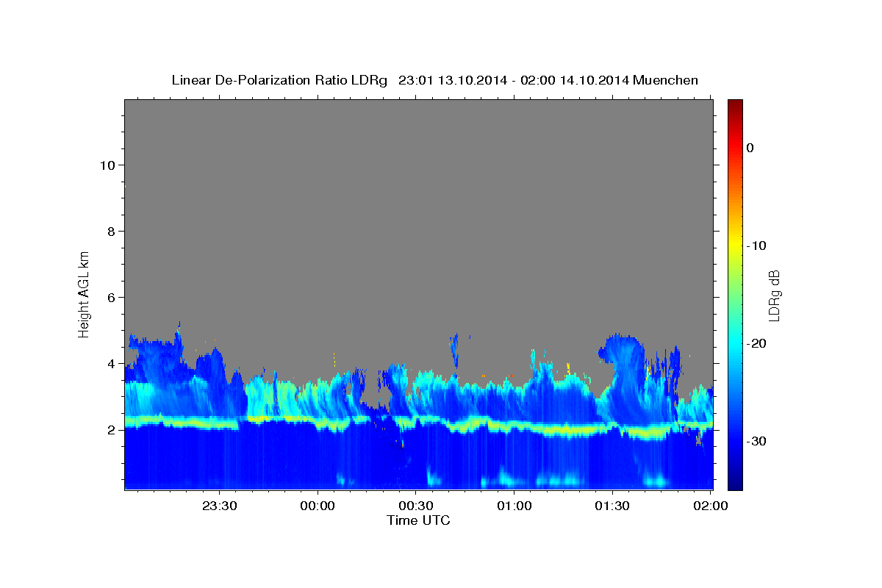Click the "Time UTC" axis label

point(418,520)
